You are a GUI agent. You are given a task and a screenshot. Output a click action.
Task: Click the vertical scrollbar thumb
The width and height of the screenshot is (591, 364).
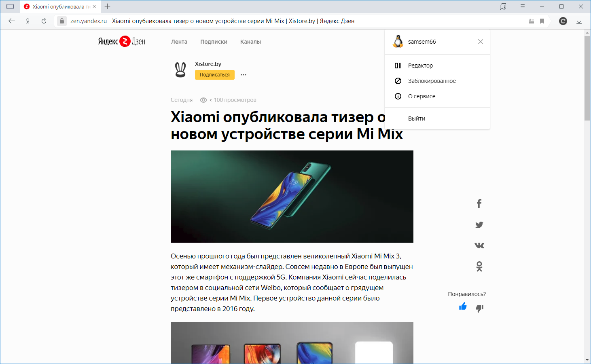tap(587, 78)
